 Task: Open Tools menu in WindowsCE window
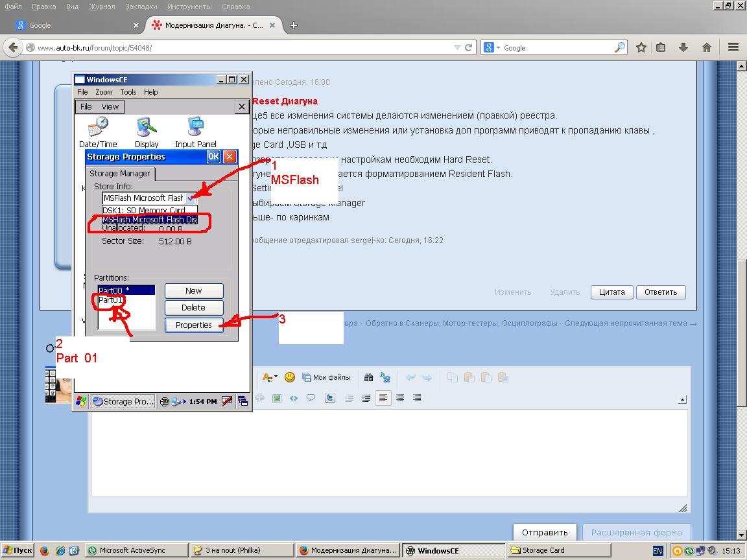128,92
